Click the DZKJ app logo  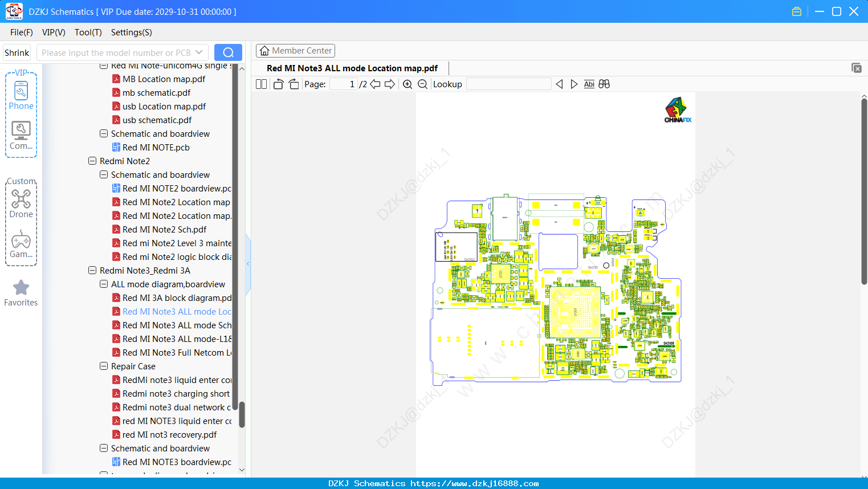[14, 11]
